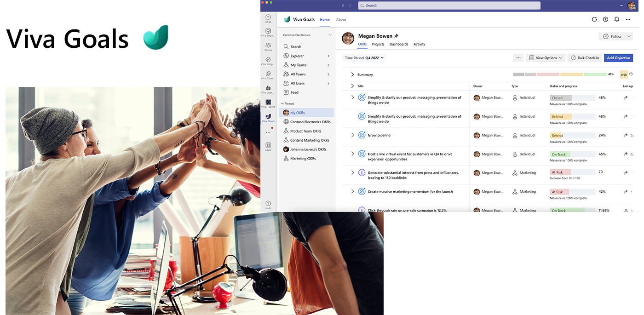
Task: Select the Projects tab
Action: tap(378, 44)
